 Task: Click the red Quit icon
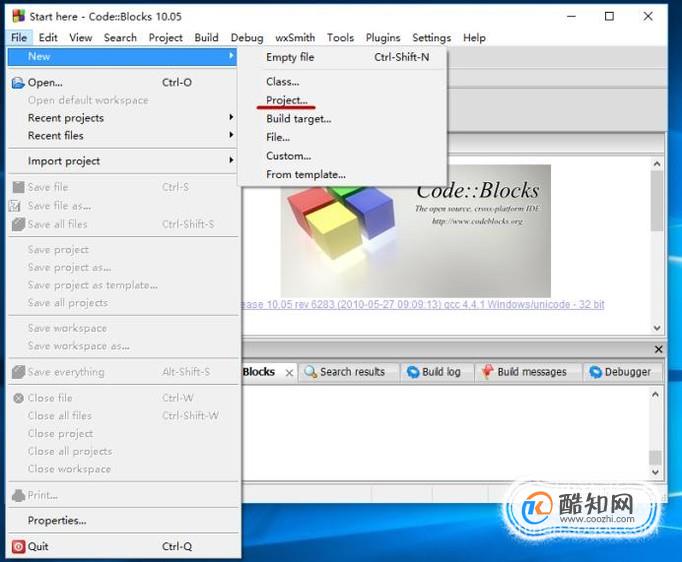pos(18,546)
